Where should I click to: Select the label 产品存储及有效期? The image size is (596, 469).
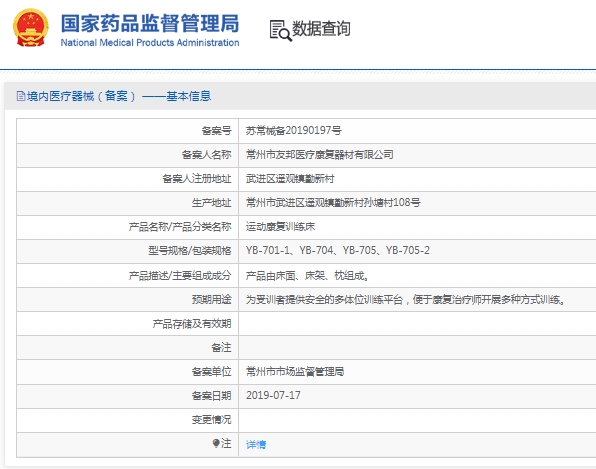(x=192, y=324)
